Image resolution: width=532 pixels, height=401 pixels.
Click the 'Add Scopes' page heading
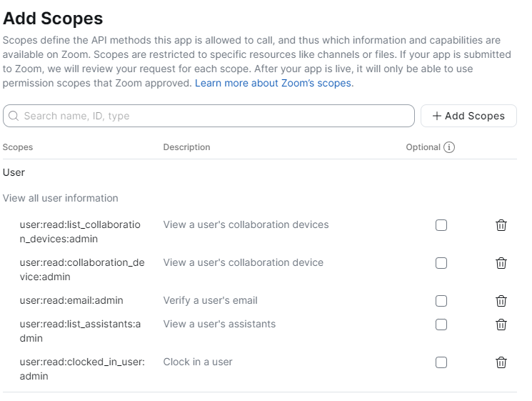point(53,19)
